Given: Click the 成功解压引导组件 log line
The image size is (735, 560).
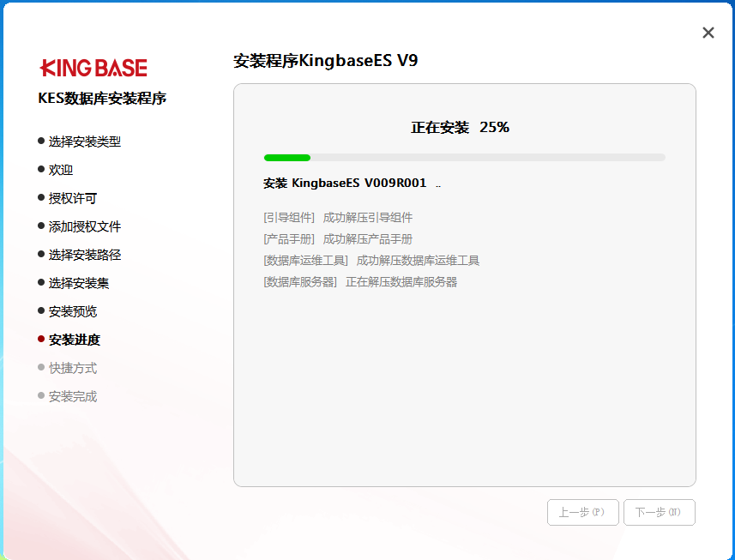Looking at the screenshot, I should click(x=338, y=218).
